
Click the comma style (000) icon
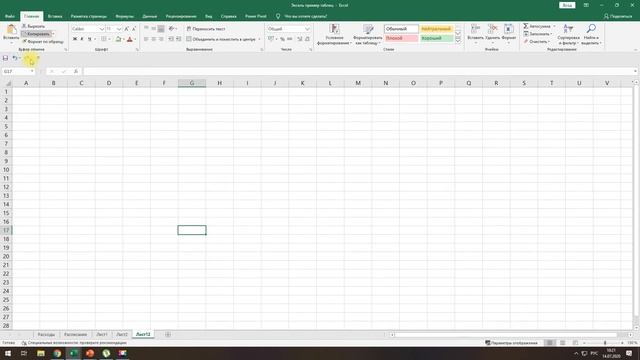[x=289, y=39]
